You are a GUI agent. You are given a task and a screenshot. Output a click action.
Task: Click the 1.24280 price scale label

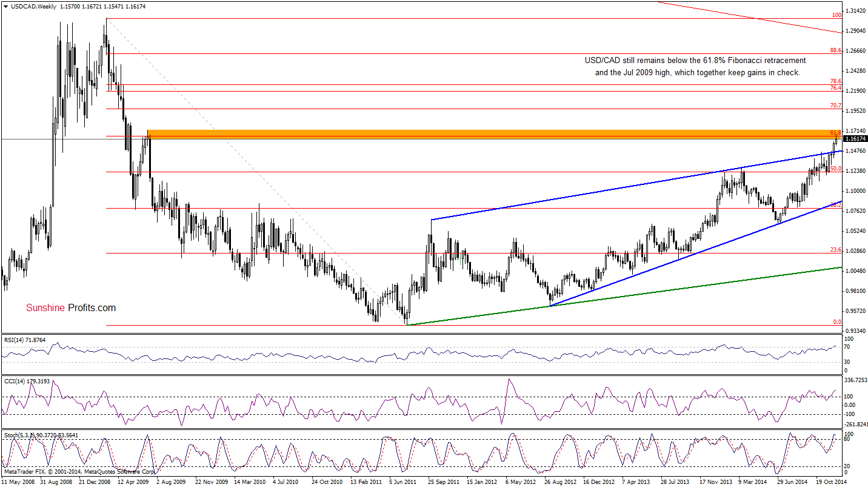856,71
